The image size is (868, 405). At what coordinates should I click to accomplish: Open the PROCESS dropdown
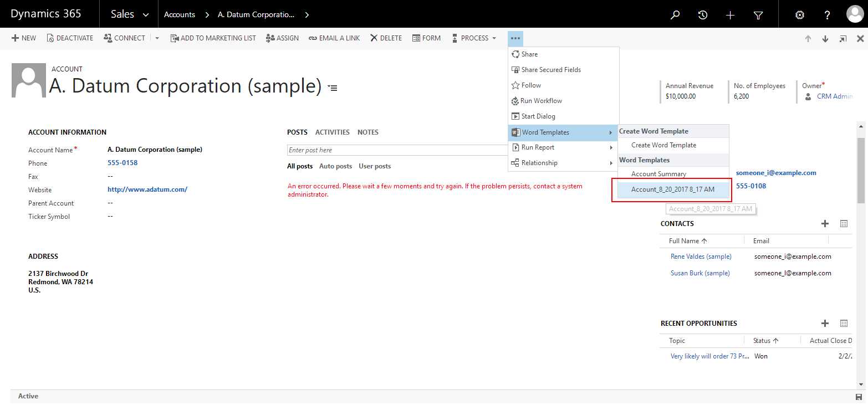pyautogui.click(x=474, y=38)
